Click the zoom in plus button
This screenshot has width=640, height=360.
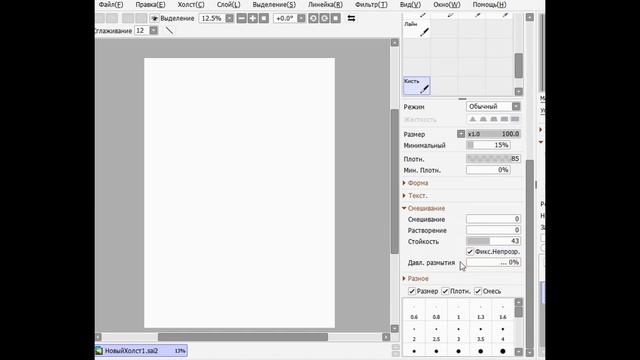coord(253,18)
